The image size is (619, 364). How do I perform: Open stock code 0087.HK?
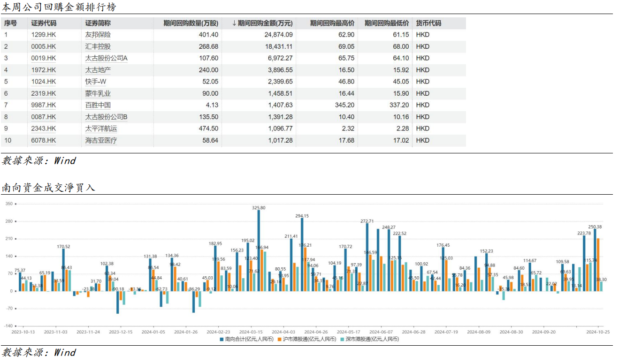coord(44,117)
